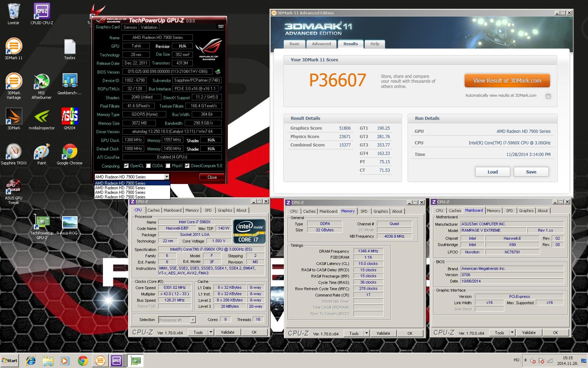The width and height of the screenshot is (588, 368).
Task: Click the Bus Interface question mark in GPU-Z
Action: [x=220, y=89]
